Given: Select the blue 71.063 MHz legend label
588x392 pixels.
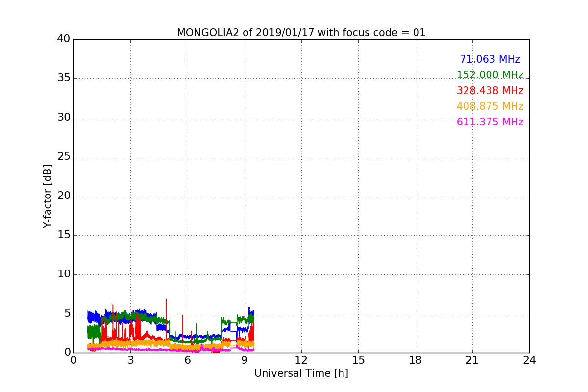Looking at the screenshot, I should click(x=490, y=59).
